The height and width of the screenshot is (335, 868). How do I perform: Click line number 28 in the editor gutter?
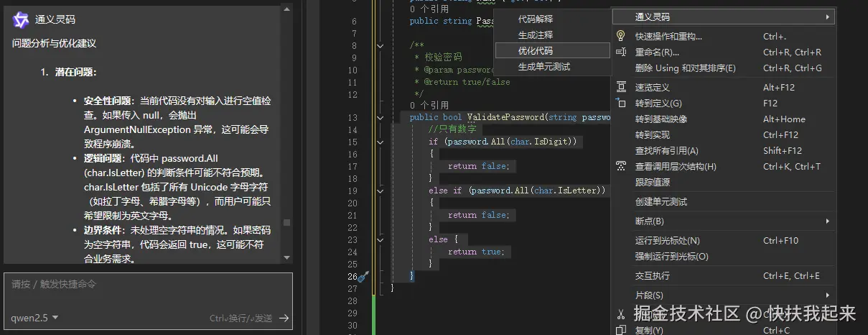[x=351, y=300]
